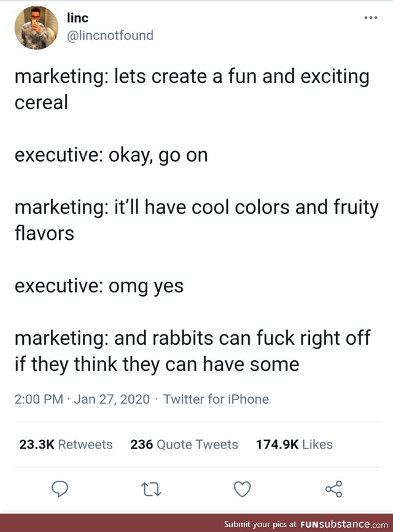Select the "cool colors and fruity flavors" line
Image resolution: width=393 pixels, height=532 pixels.
tap(196, 220)
